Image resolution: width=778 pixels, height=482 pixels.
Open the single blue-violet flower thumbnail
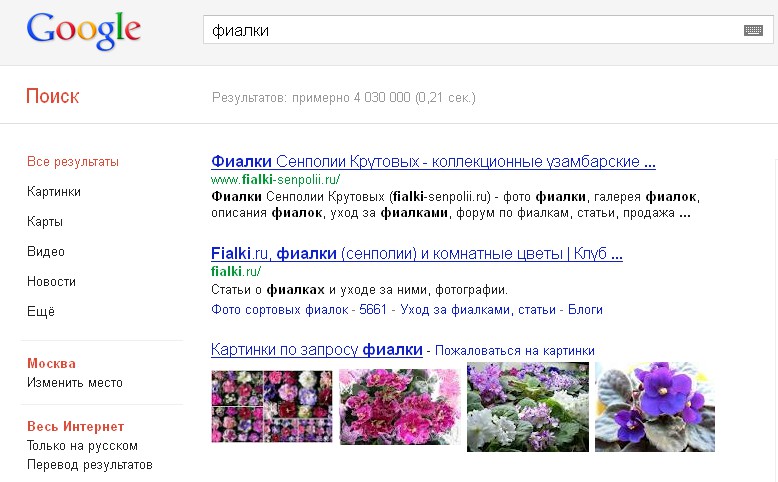655,407
